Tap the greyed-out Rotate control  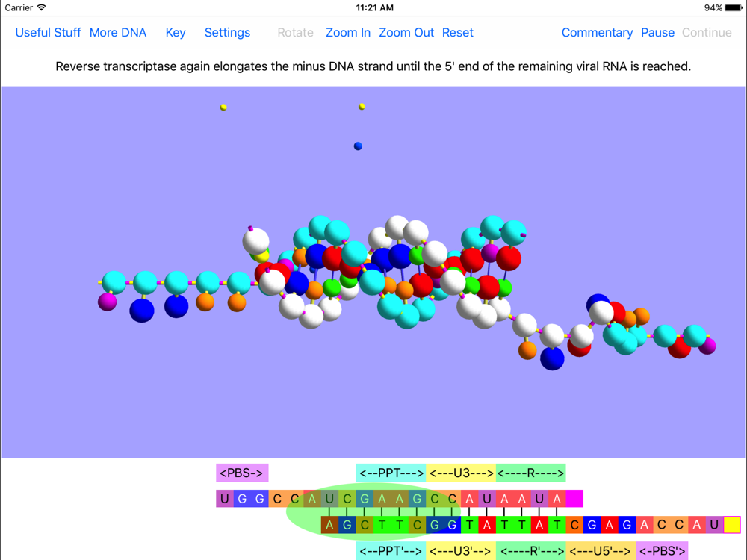point(295,32)
